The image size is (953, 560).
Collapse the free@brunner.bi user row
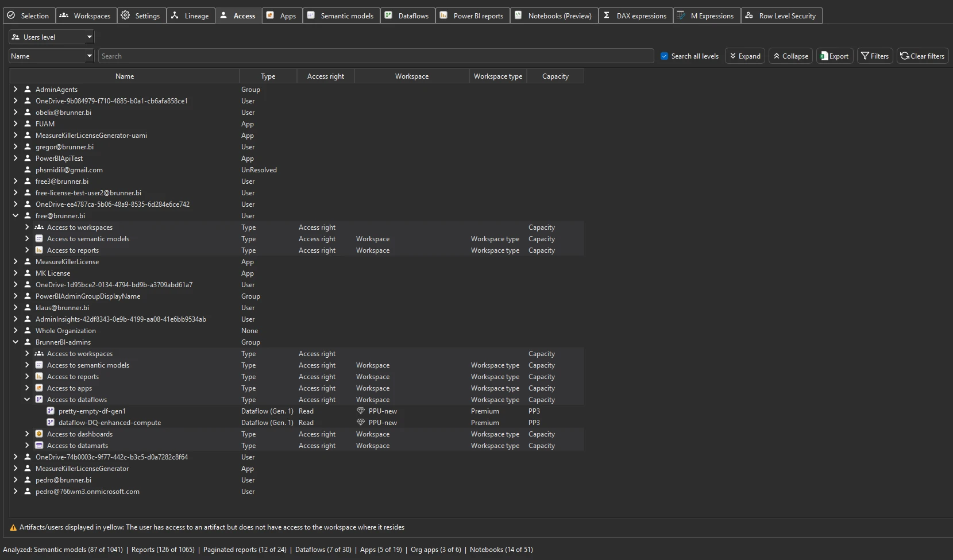click(x=16, y=215)
